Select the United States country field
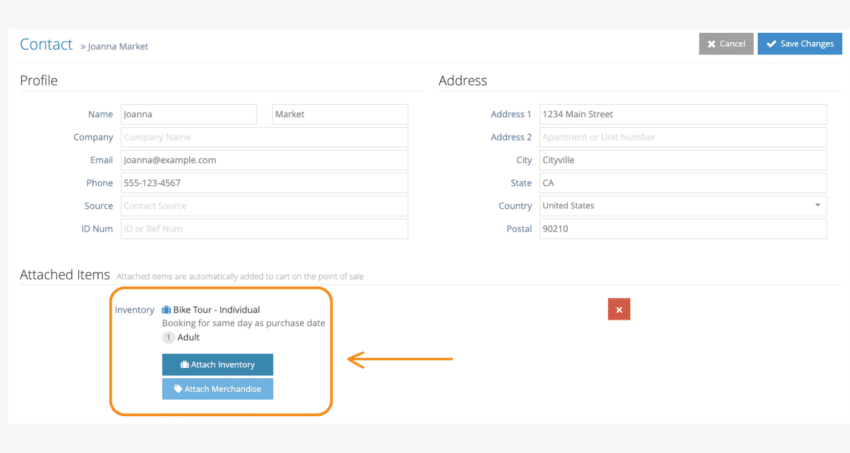Screen dimensions: 850x453 [x=682, y=205]
